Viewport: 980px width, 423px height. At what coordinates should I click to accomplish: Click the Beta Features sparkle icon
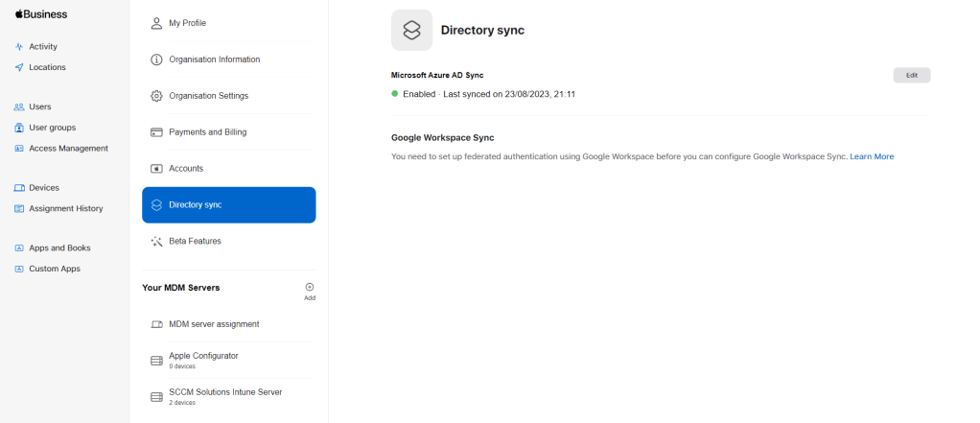(156, 241)
